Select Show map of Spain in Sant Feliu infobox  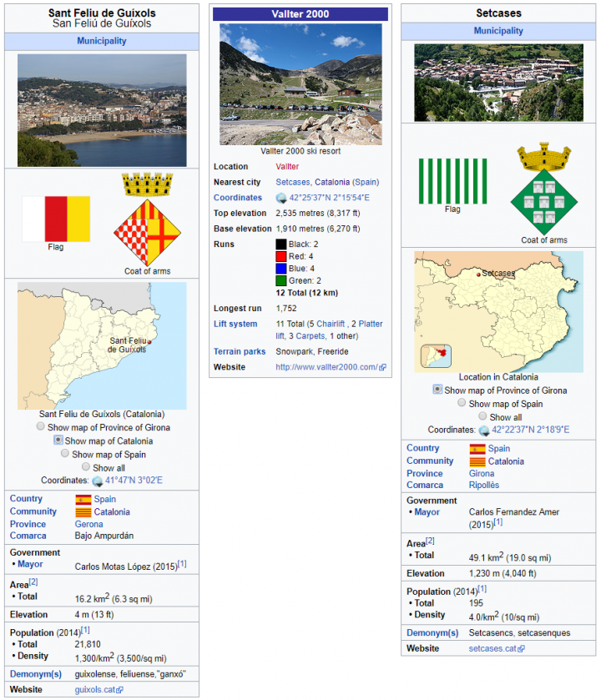click(x=65, y=454)
